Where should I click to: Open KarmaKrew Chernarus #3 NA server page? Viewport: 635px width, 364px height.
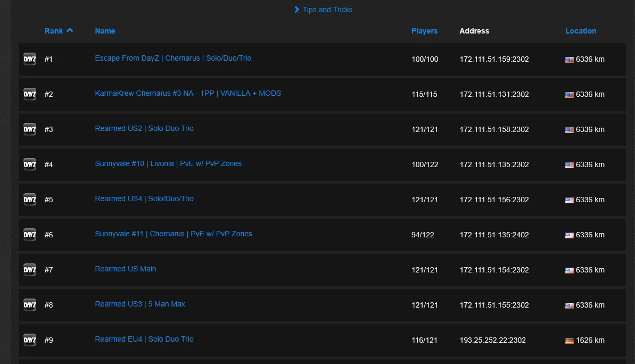(x=188, y=93)
